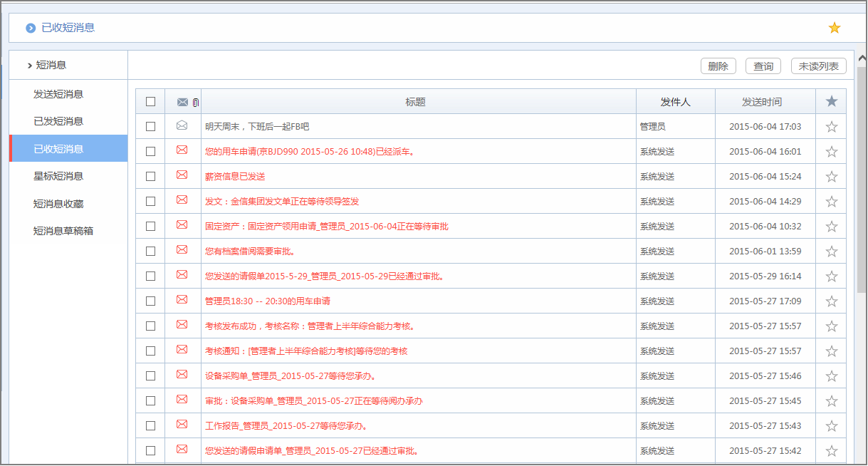Click scrollbar up arrow at top right
The width and height of the screenshot is (868, 466).
click(862, 58)
